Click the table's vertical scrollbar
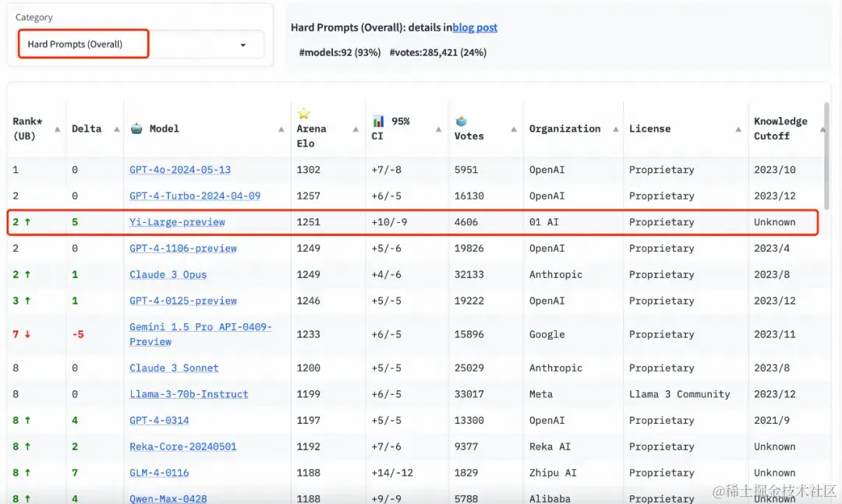This screenshot has height=504, width=842. coord(826,156)
